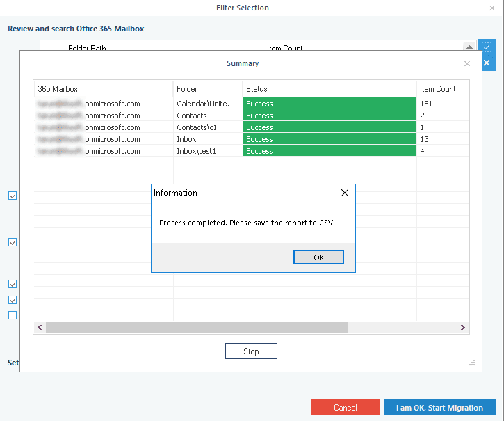Click mailbox address in Contacts row
Image resolution: width=504 pixels, height=421 pixels.
[89, 116]
